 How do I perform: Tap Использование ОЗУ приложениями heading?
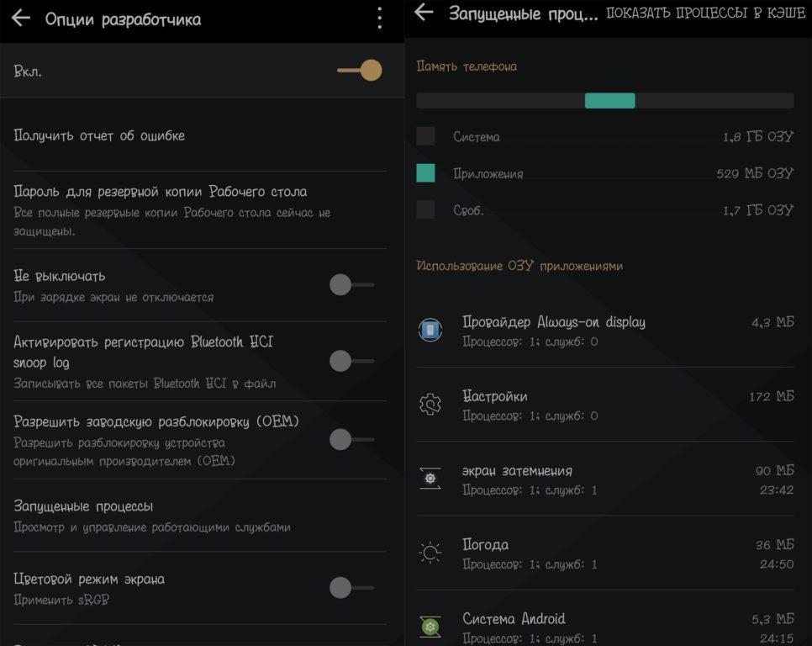click(x=519, y=266)
